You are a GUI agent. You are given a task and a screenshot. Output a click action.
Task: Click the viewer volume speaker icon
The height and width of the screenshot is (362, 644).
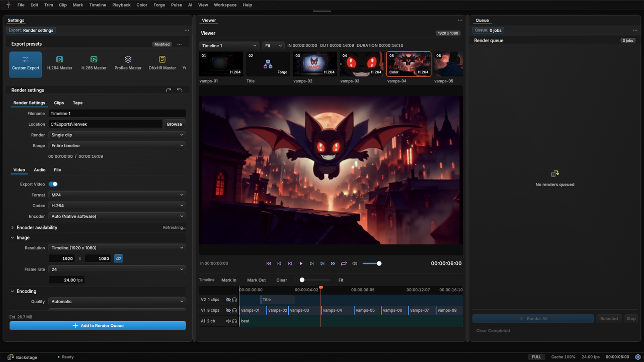355,263
